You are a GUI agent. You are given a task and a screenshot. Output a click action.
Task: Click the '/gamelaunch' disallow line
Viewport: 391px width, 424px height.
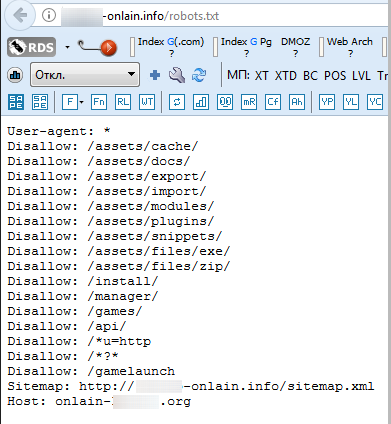pos(91,371)
